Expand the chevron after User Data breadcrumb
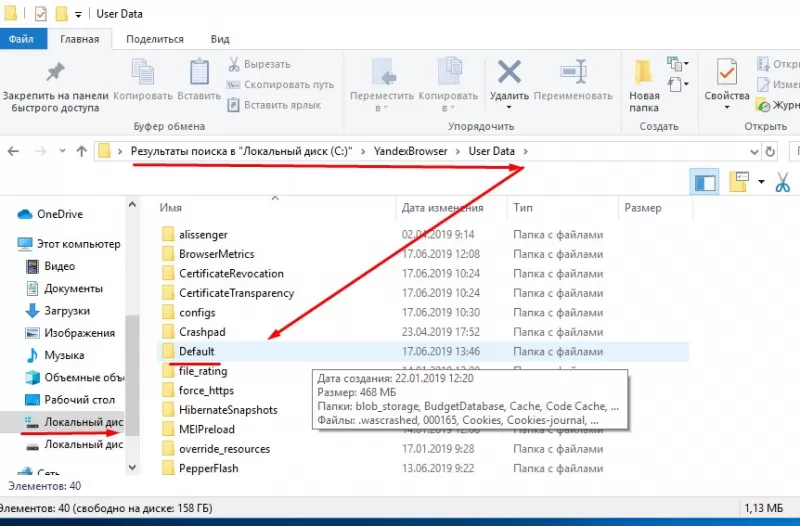800x526 pixels. pos(526,151)
